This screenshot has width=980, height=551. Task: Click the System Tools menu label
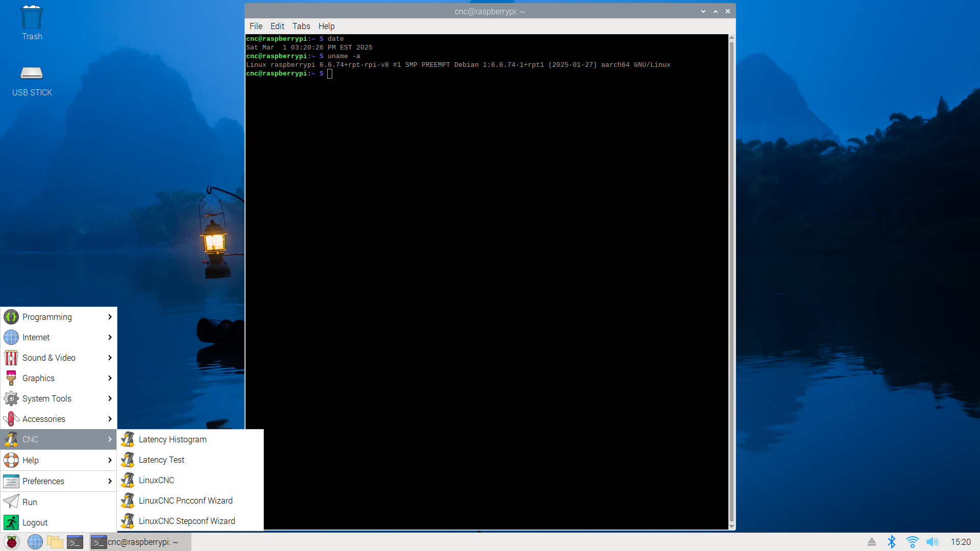pos(47,398)
